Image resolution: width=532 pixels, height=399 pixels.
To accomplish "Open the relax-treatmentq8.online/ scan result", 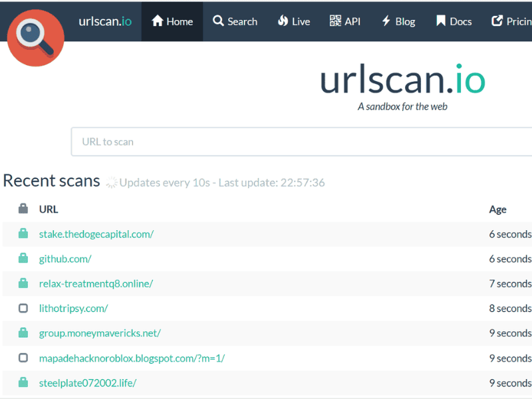I will coord(96,284).
